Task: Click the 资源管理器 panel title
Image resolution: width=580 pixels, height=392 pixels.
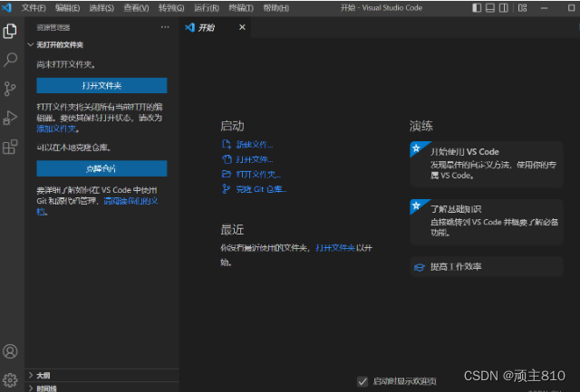Action: coord(53,27)
